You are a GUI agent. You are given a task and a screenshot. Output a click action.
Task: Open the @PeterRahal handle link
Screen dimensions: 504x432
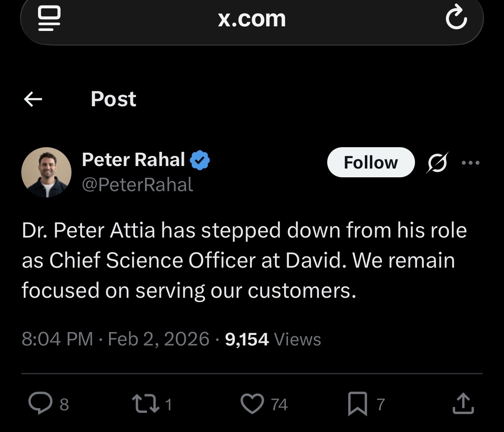coord(137,184)
